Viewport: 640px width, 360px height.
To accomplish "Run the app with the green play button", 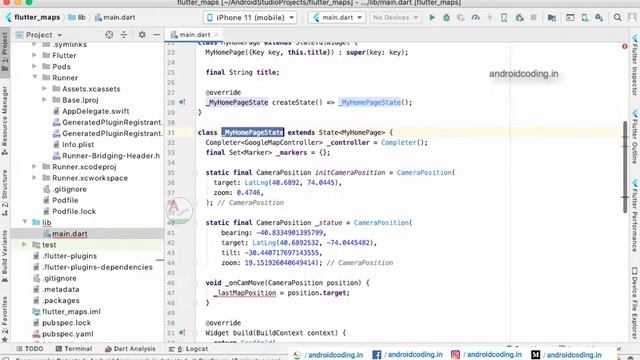I will pos(432,18).
